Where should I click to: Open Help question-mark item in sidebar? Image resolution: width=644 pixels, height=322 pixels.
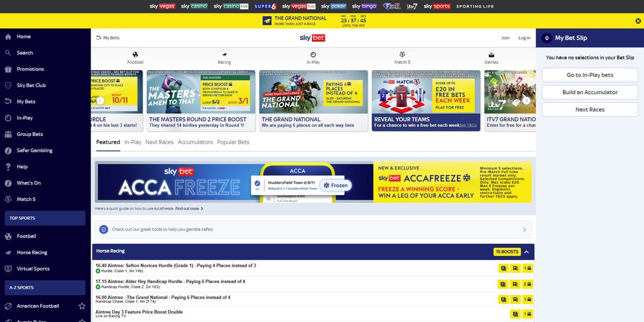(22, 167)
